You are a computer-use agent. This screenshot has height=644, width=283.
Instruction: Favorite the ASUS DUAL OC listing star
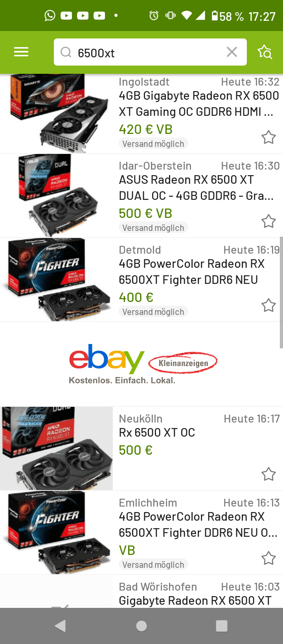[269, 221]
